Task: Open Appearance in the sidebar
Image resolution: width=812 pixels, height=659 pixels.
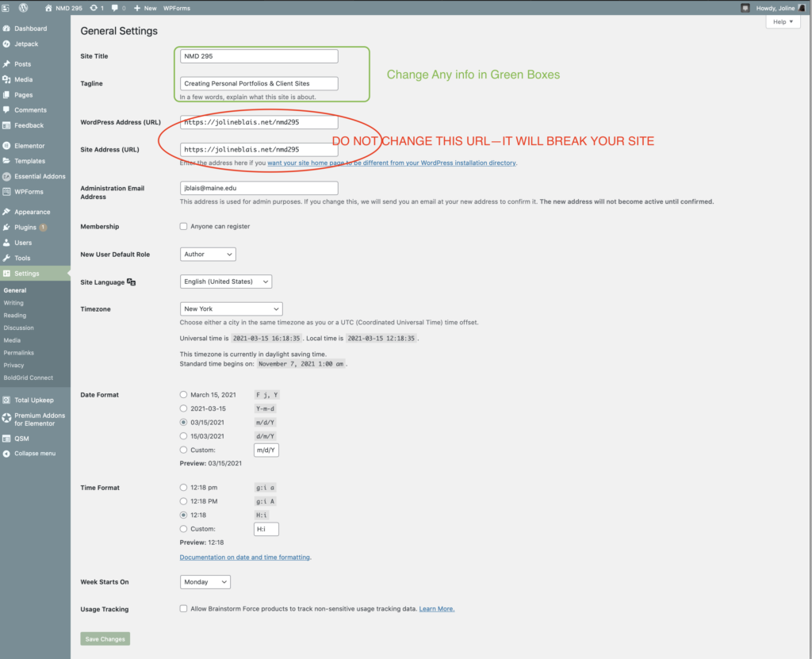Action: tap(32, 212)
